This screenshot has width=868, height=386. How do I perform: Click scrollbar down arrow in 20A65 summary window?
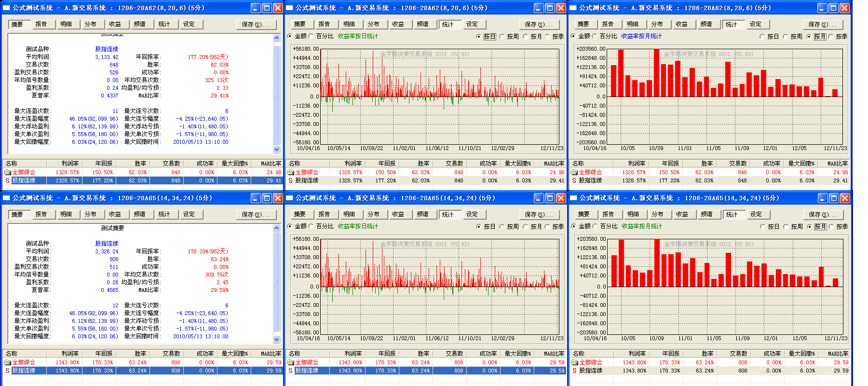click(x=277, y=340)
